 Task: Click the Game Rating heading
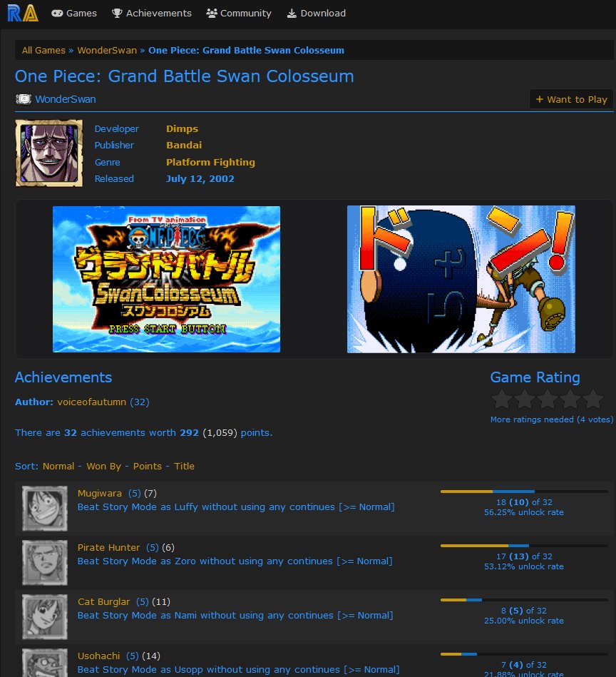[x=535, y=378]
